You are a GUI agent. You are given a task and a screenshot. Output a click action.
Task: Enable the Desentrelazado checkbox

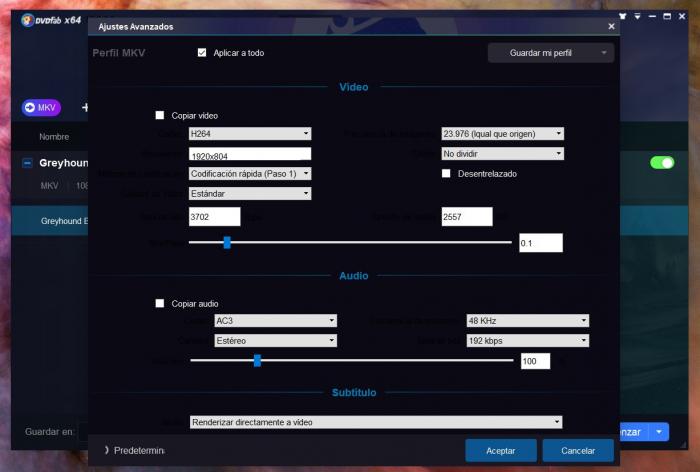click(446, 173)
